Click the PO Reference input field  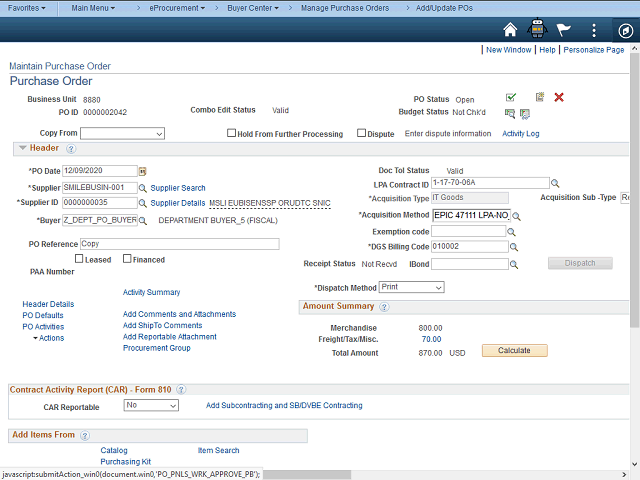tap(178, 243)
